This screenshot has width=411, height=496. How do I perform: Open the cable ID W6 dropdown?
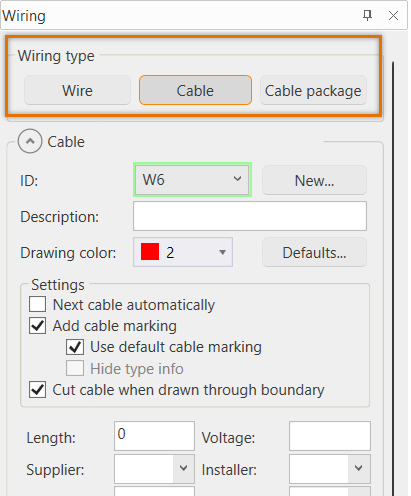click(192, 180)
